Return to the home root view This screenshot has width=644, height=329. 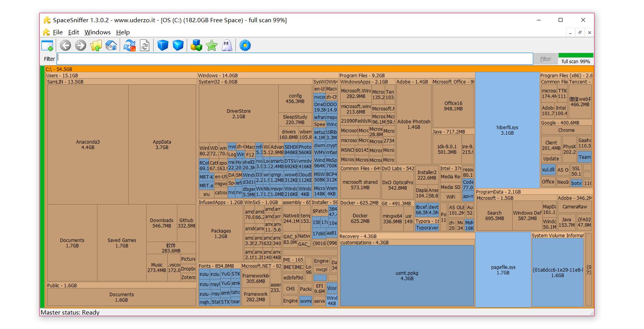pos(111,46)
